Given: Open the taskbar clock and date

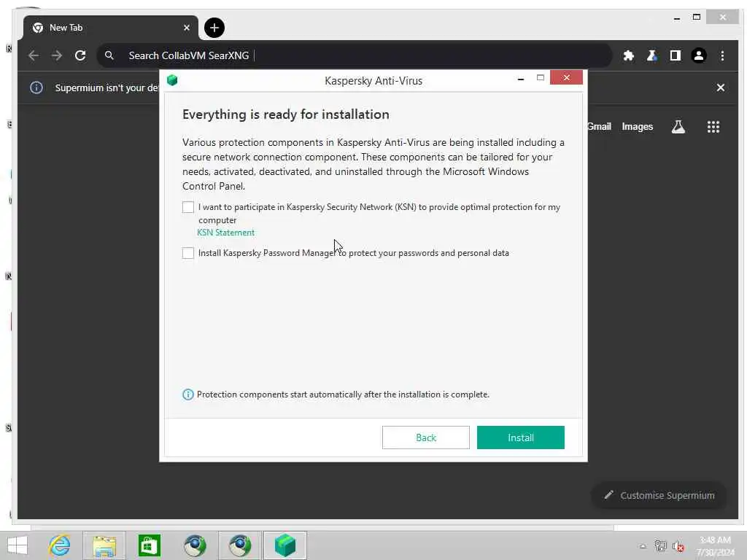Looking at the screenshot, I should point(715,546).
